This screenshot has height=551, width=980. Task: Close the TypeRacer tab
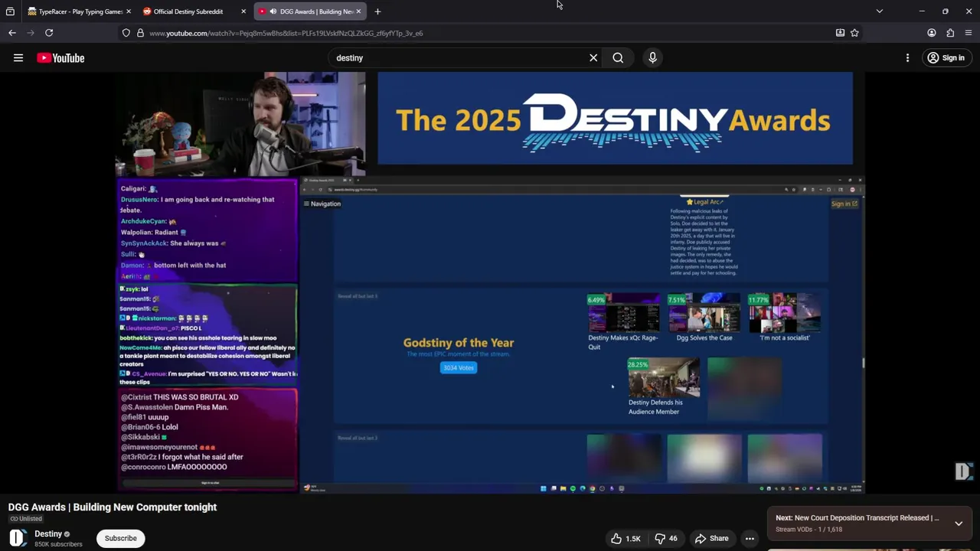(129, 11)
